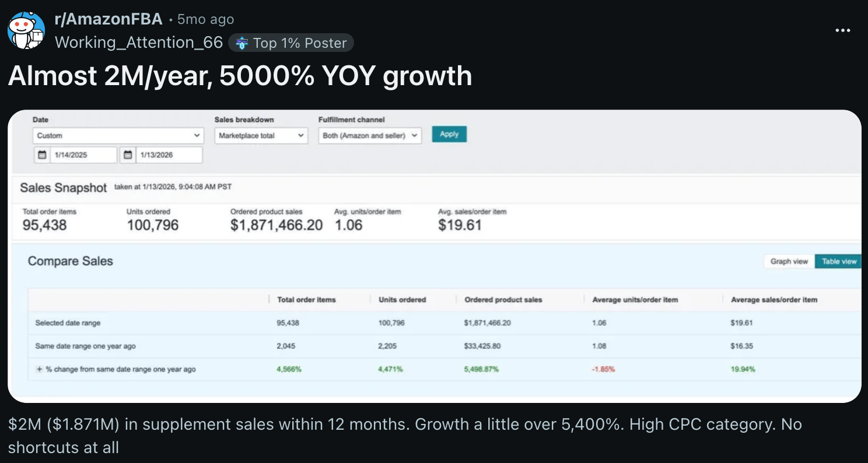Screen dimensions: 868x463
Task: Open the Sales breakdown Marketplace total dropdown
Action: 261,135
